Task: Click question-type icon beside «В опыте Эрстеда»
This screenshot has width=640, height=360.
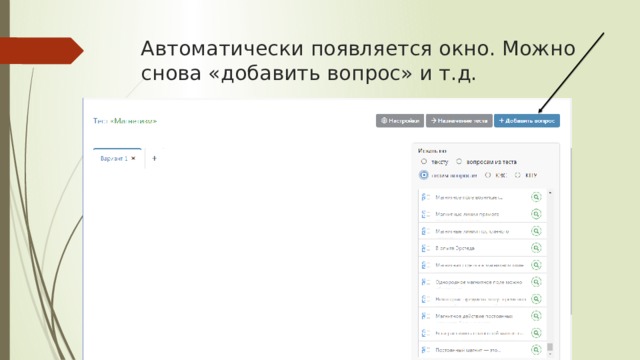Action: pyautogui.click(x=426, y=248)
